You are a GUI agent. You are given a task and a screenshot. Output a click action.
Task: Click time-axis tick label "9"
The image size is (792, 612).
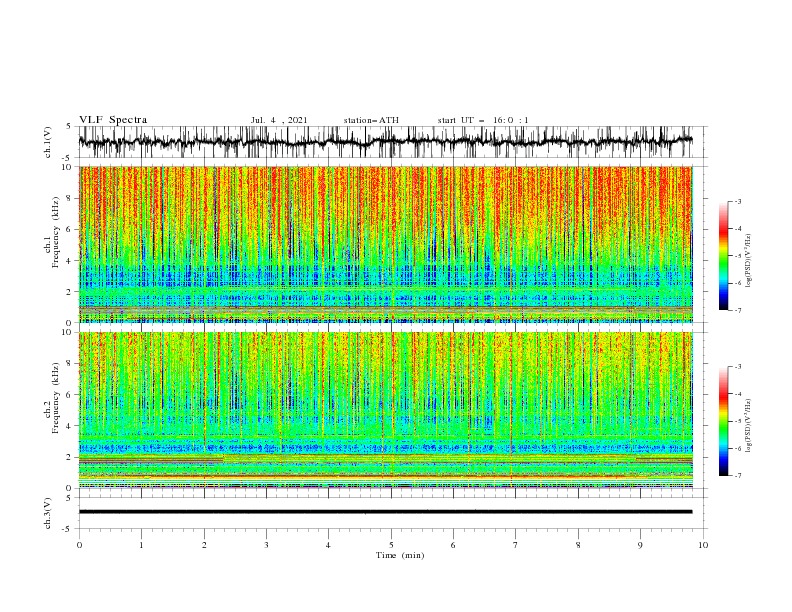click(640, 545)
